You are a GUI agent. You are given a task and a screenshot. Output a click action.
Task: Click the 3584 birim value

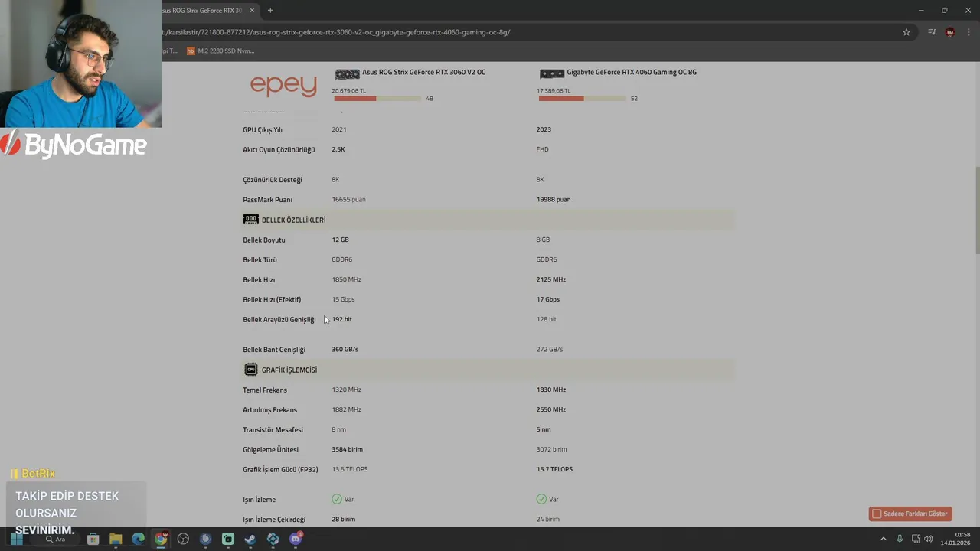pos(347,449)
